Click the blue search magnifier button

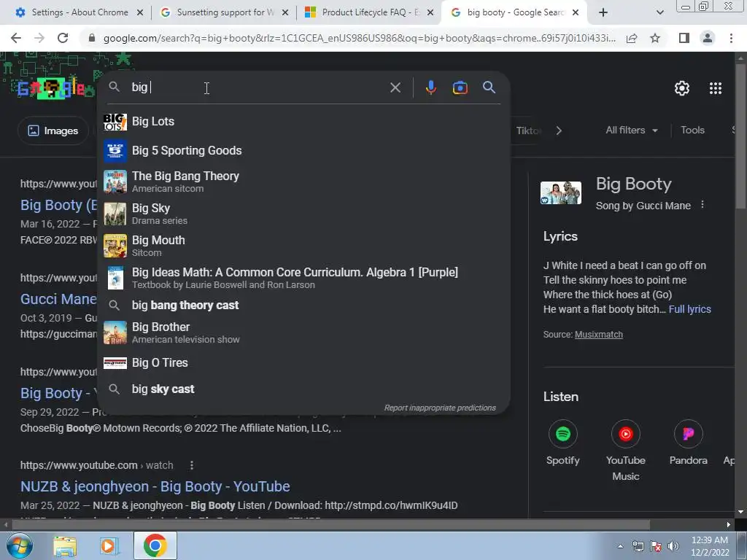pyautogui.click(x=489, y=87)
